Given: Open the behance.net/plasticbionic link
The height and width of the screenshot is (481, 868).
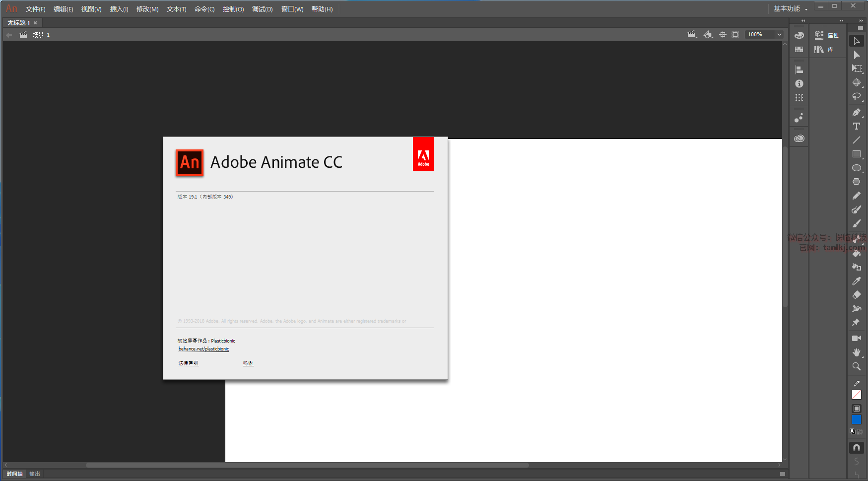Looking at the screenshot, I should (204, 349).
